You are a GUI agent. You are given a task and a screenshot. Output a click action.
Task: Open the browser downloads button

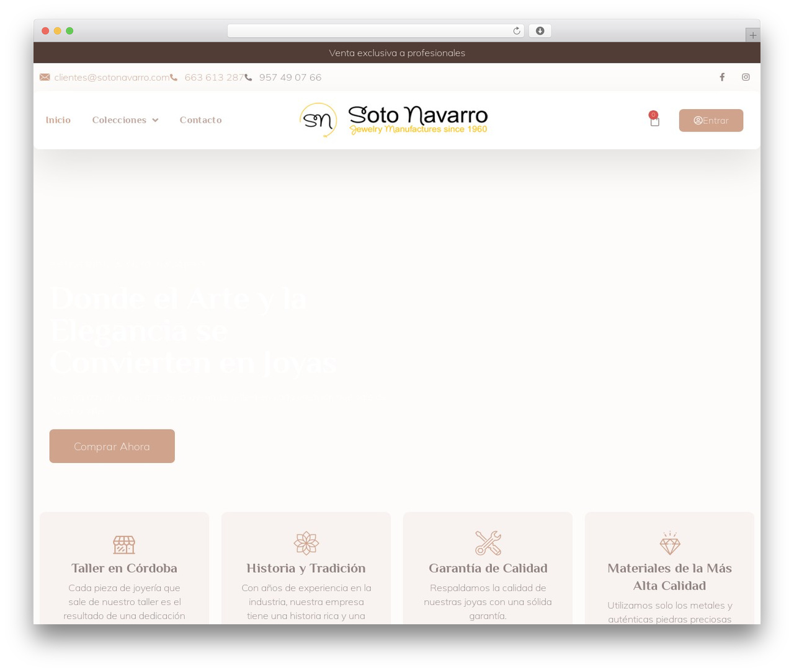pos(540,31)
